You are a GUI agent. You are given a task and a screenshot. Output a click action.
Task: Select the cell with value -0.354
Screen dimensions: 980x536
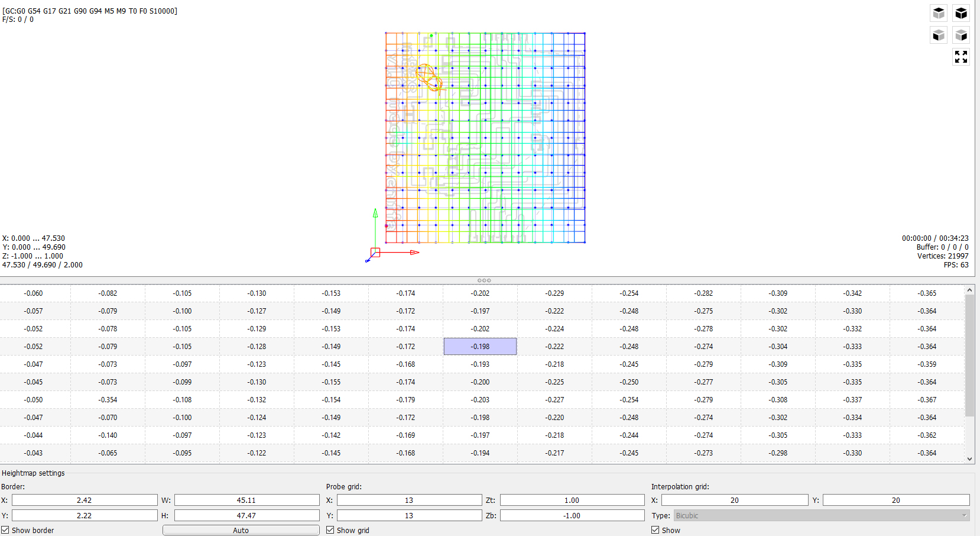[108, 400]
